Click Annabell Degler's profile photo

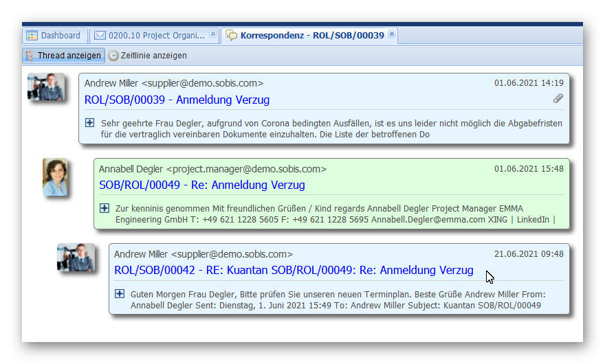tap(55, 177)
